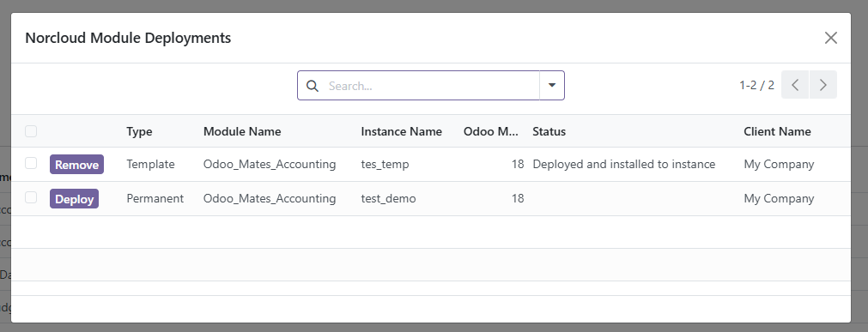The width and height of the screenshot is (868, 332).
Task: Click My Company in test_demo row
Action: (x=779, y=199)
